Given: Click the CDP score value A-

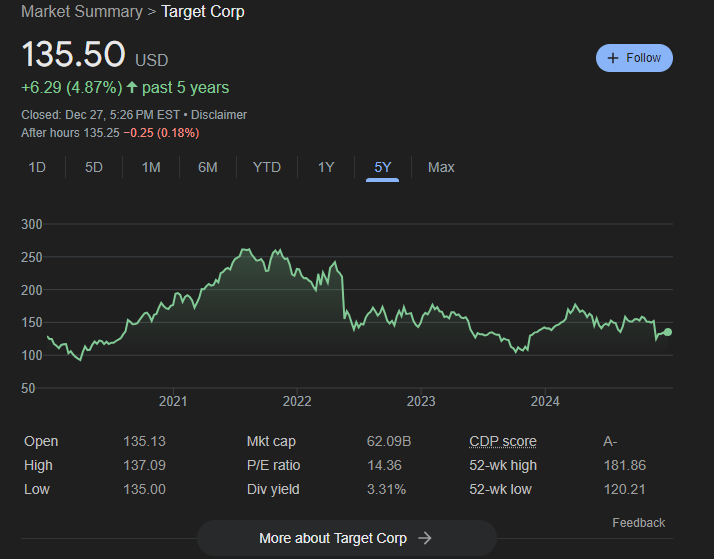Looking at the screenshot, I should pyautogui.click(x=610, y=441).
